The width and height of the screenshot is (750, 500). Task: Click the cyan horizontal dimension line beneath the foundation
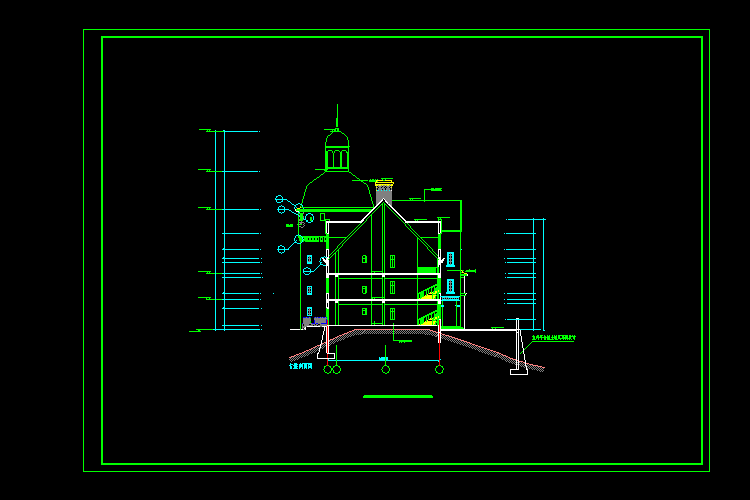tap(384, 360)
